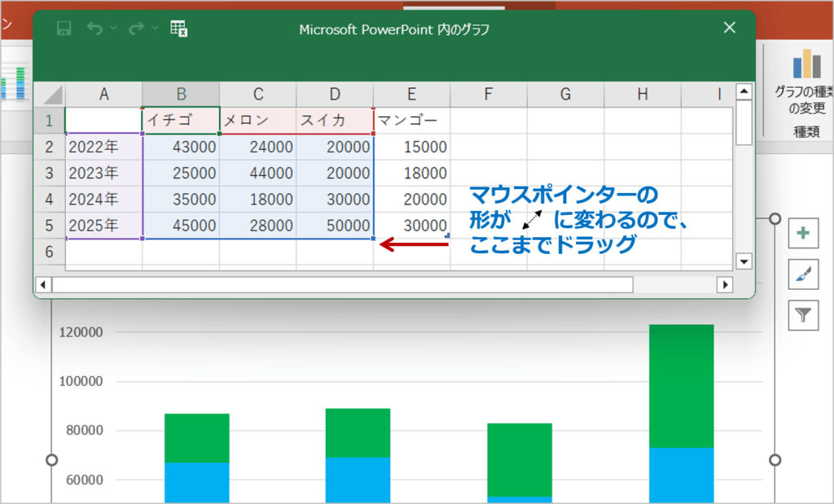This screenshot has width=834, height=504.
Task: Select column A header
Action: click(x=103, y=94)
